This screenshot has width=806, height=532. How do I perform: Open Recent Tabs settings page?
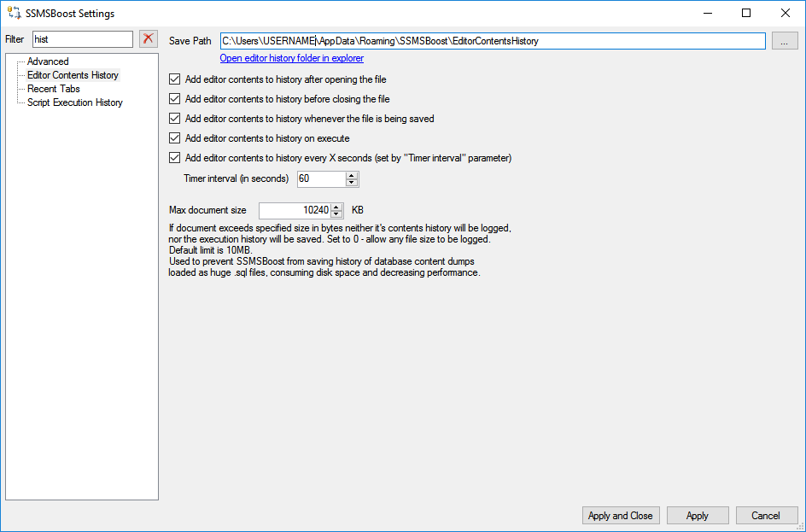54,89
